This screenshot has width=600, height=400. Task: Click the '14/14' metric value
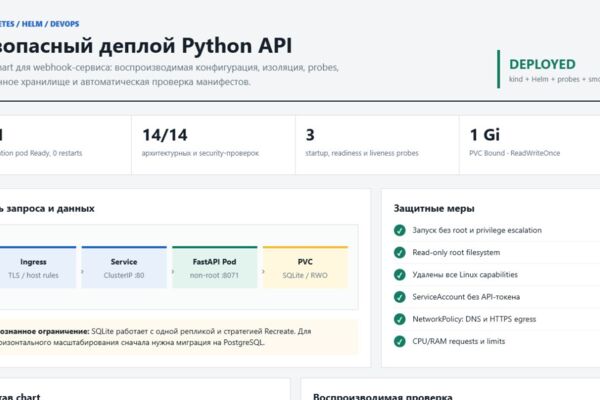point(165,135)
